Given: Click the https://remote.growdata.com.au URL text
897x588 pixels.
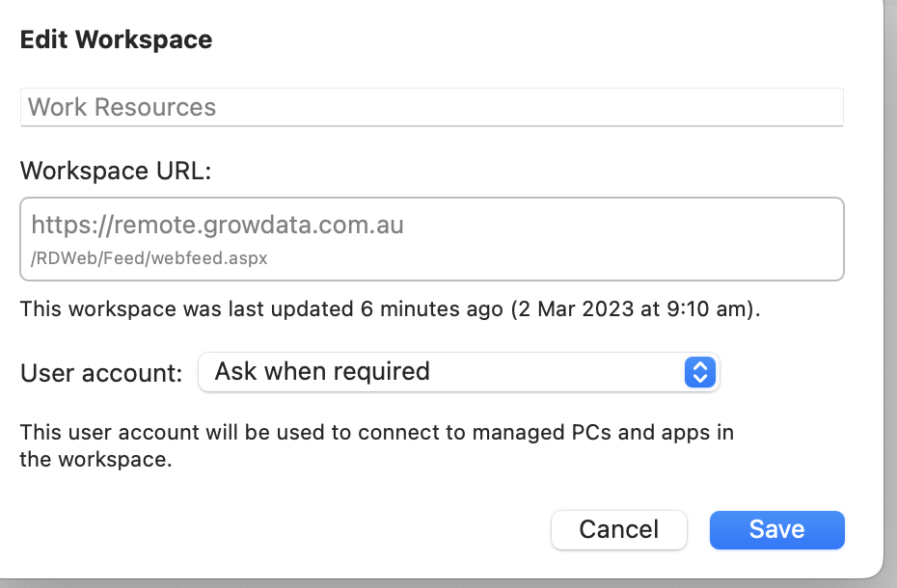Looking at the screenshot, I should point(217,225).
